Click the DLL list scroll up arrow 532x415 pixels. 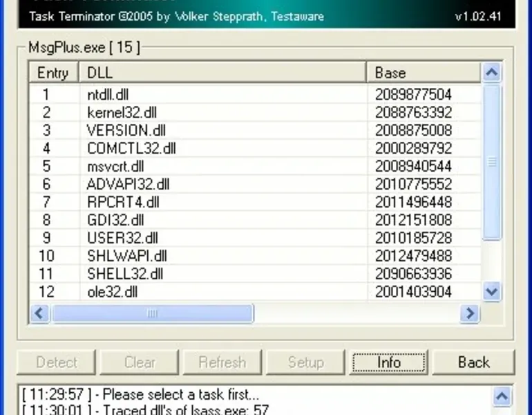coord(492,72)
